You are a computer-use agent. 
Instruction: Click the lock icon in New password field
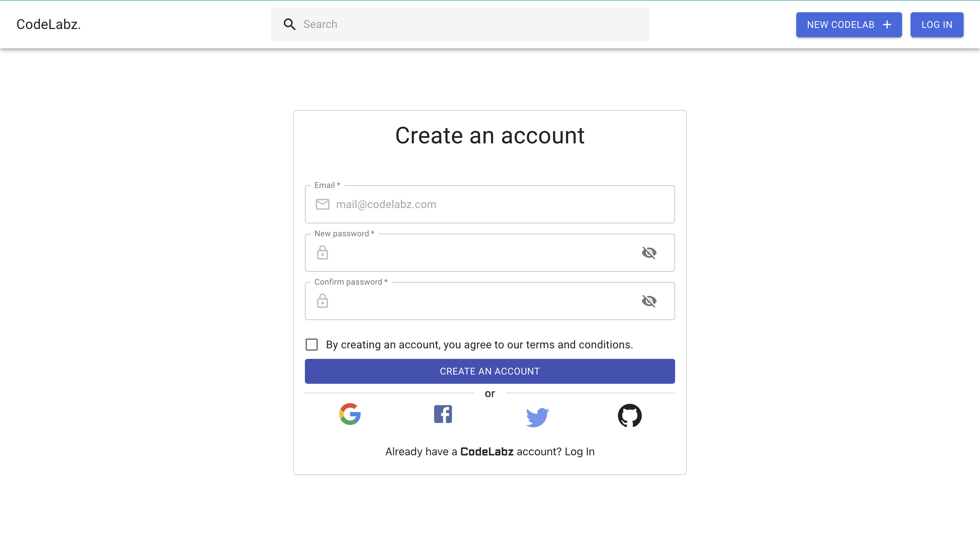322,253
